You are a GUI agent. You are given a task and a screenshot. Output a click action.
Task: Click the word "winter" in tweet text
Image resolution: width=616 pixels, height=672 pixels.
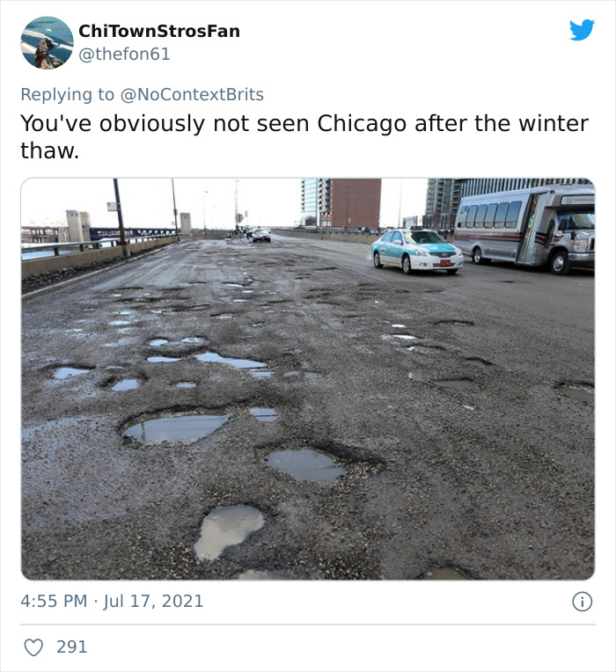click(554, 123)
